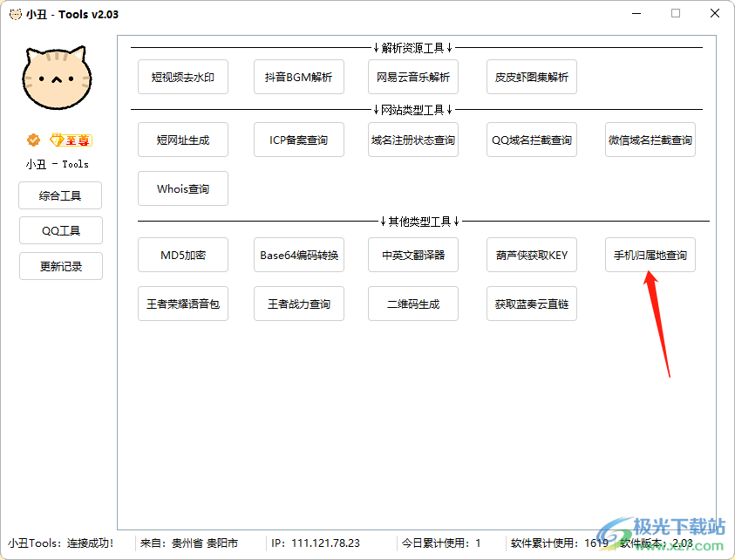735x560 pixels.
Task: Click the 小丑 - Tools name label
Action: point(58,164)
